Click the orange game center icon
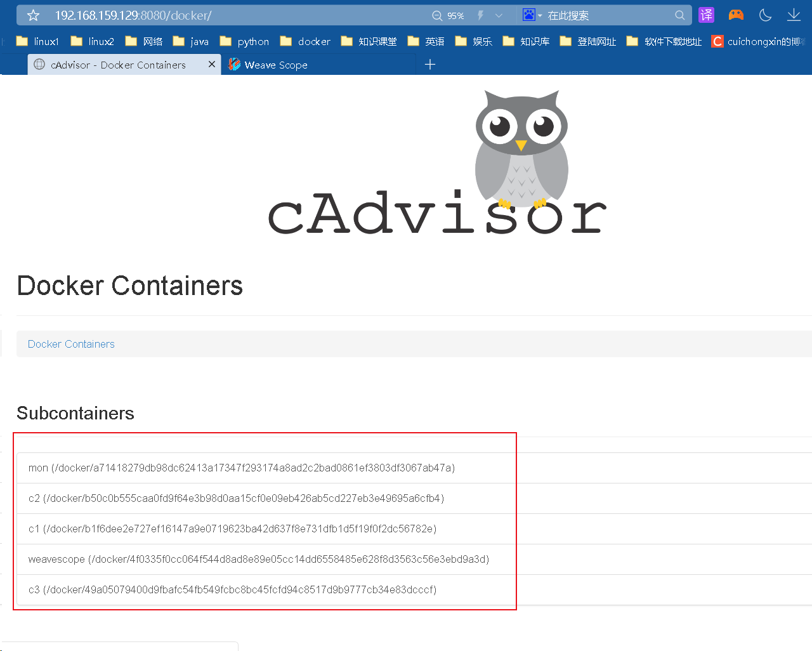Image resolution: width=812 pixels, height=651 pixels. [735, 15]
